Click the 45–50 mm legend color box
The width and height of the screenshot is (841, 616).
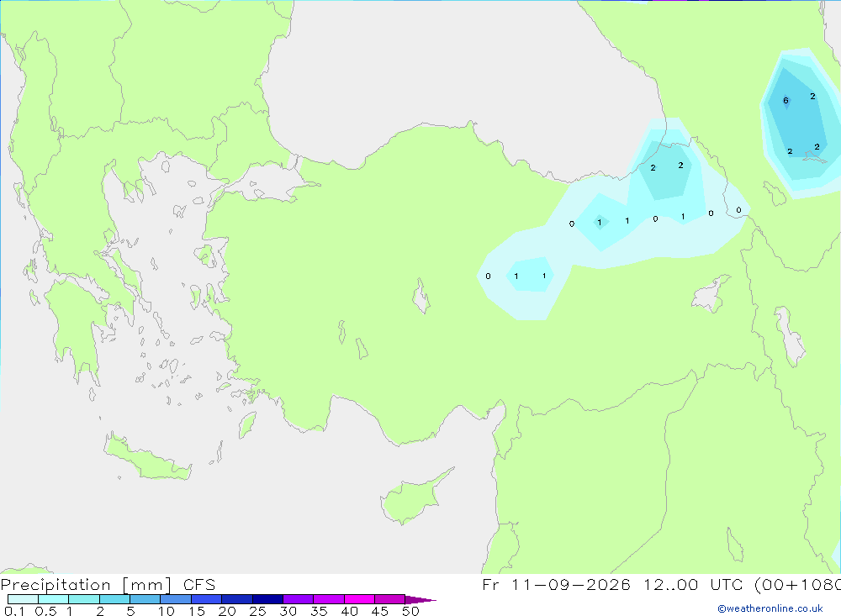pos(390,599)
